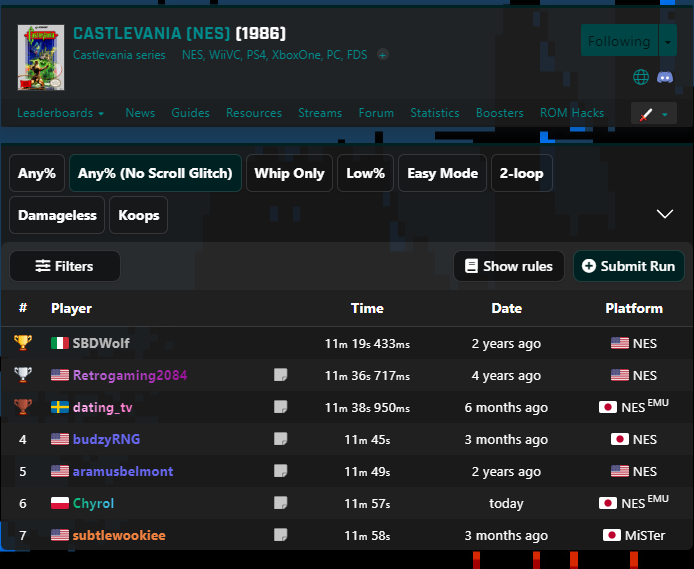Select the Easy Mode category
Viewport: 694px width, 569px height.
tap(442, 173)
